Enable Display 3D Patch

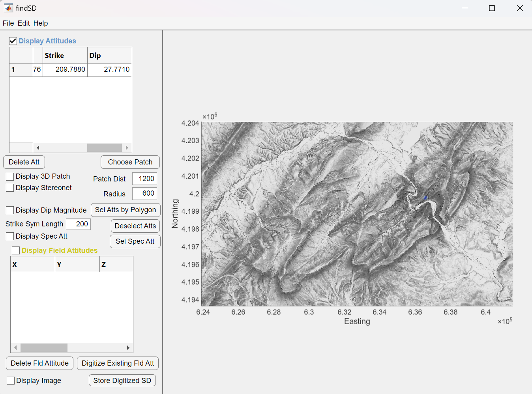[10, 177]
